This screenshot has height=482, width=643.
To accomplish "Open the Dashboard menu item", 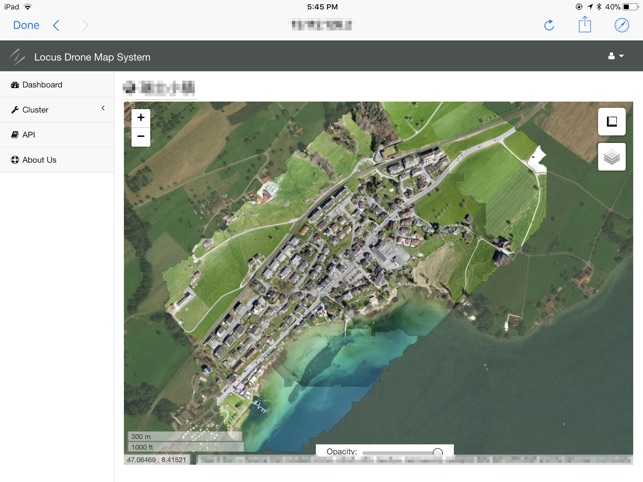I will click(x=57, y=85).
